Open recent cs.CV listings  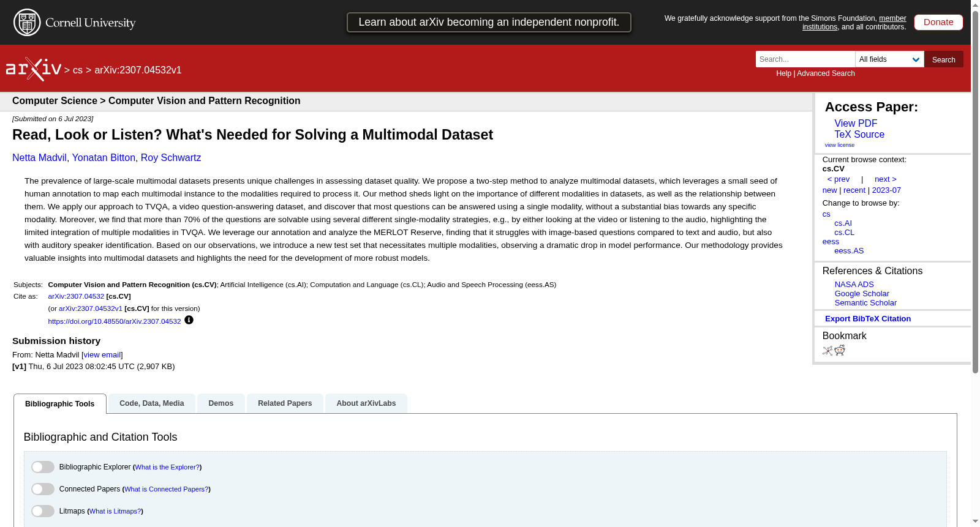854,190
